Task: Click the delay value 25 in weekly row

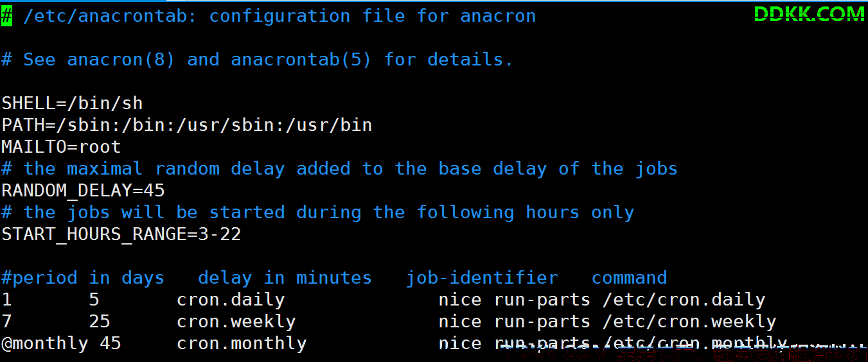Action: coord(100,322)
